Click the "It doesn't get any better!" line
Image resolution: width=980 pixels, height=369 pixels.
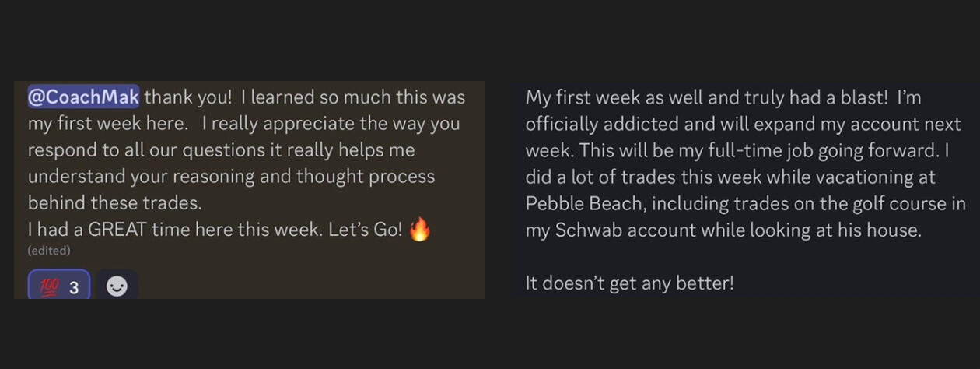click(x=629, y=283)
